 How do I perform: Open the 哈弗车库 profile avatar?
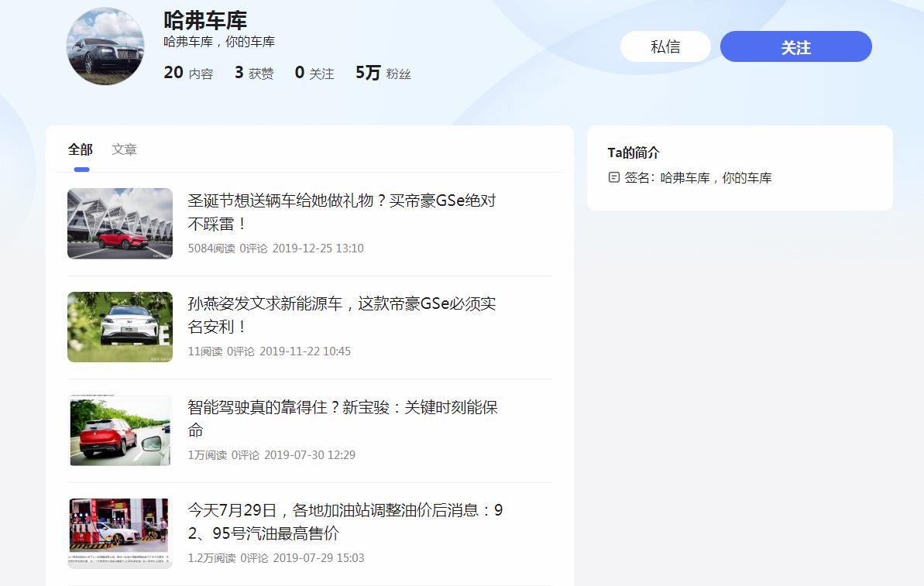pyautogui.click(x=105, y=46)
